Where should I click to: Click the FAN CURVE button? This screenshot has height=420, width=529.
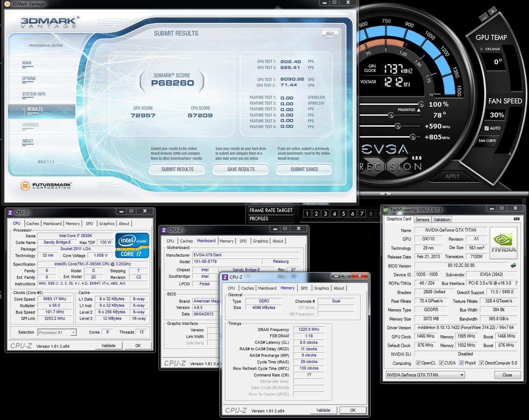pyautogui.click(x=487, y=141)
